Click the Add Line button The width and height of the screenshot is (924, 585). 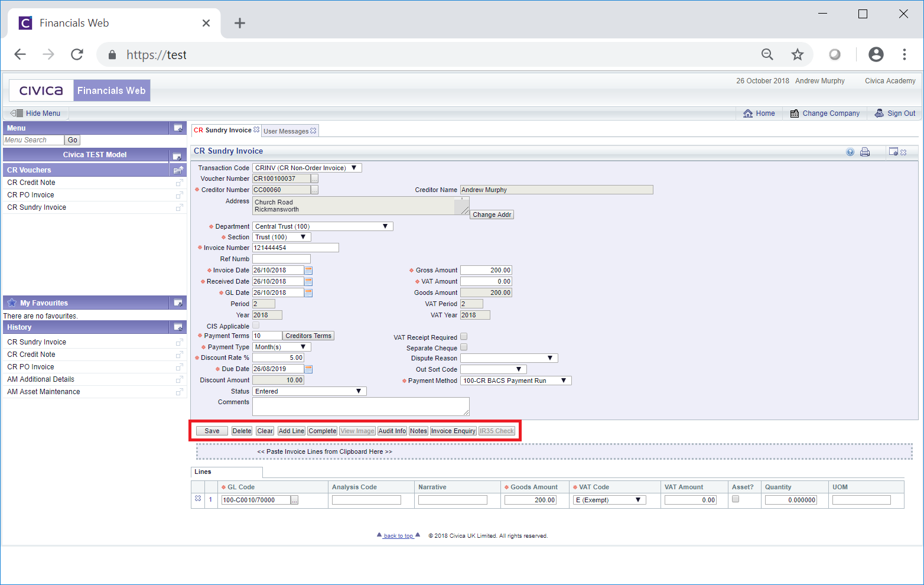[x=292, y=431]
